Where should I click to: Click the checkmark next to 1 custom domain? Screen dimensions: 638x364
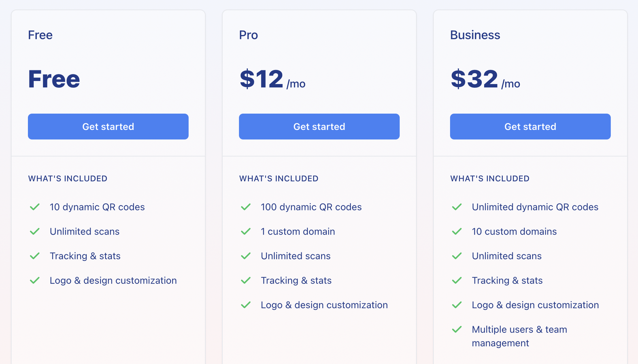(246, 231)
